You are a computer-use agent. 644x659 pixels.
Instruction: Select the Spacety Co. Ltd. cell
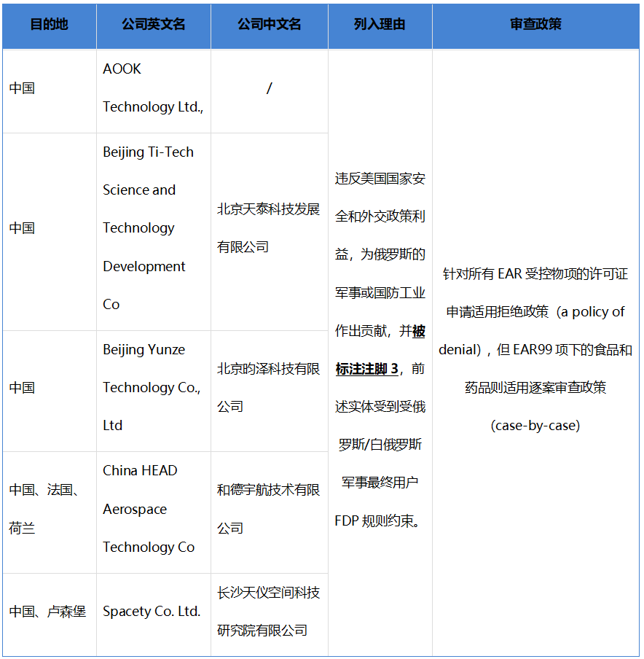click(152, 612)
